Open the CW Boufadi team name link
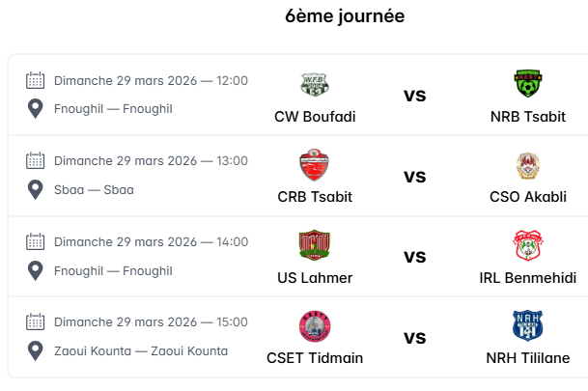 pos(315,117)
